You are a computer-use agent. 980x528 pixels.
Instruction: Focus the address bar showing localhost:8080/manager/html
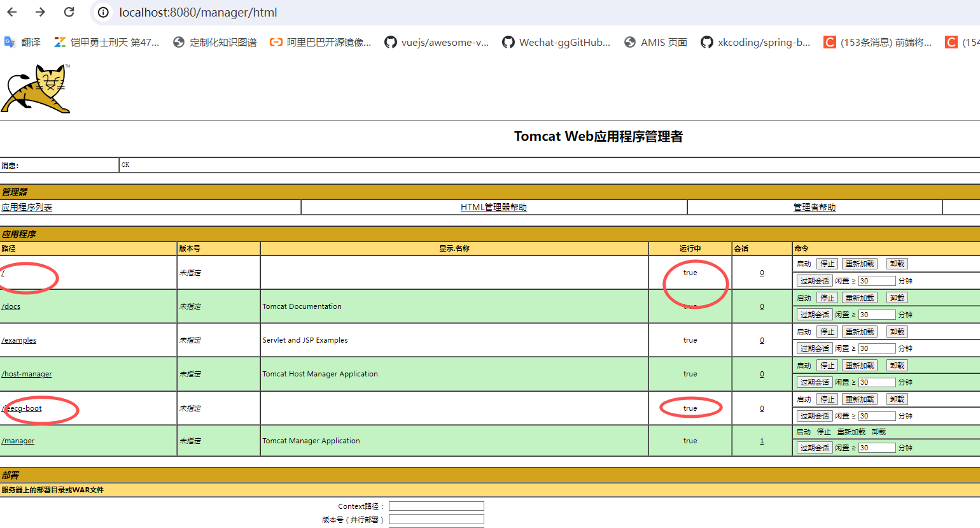tap(198, 12)
